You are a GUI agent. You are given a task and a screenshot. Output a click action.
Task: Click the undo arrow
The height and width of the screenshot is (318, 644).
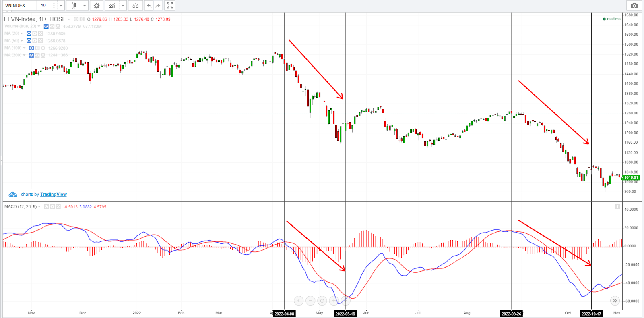tap(149, 6)
